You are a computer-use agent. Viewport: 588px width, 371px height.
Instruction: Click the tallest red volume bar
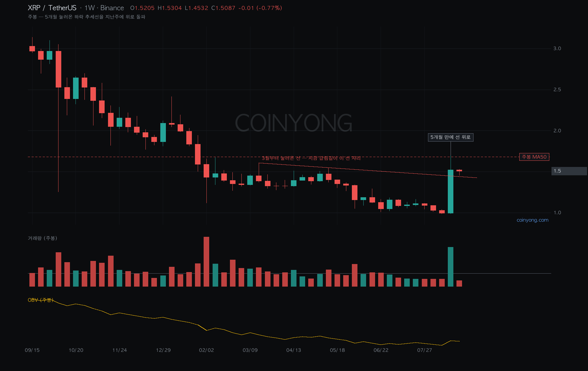click(206, 262)
